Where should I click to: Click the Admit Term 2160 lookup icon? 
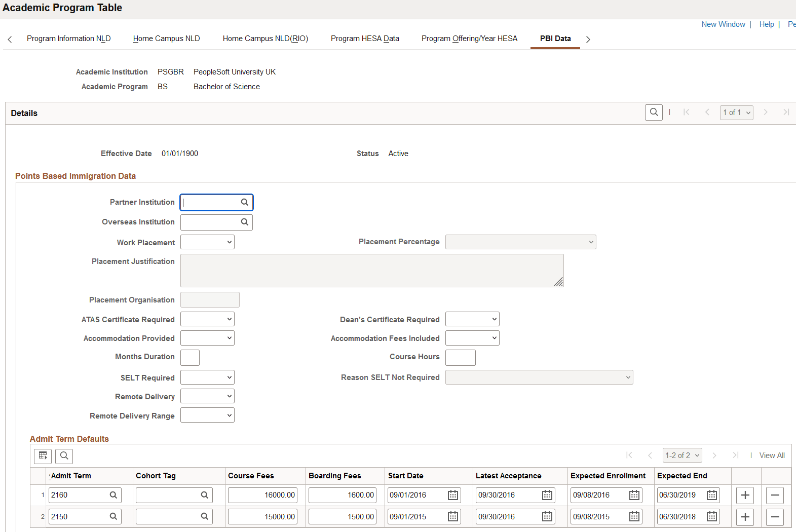point(113,495)
